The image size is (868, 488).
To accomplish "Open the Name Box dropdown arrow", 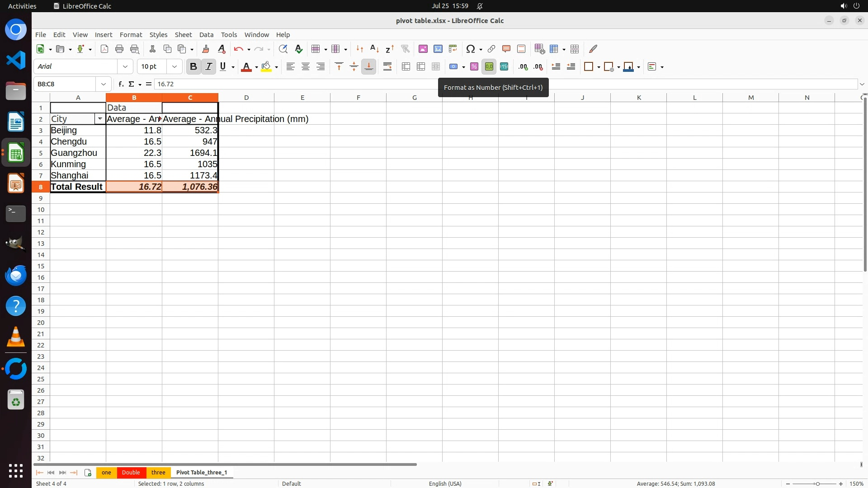I will (104, 84).
